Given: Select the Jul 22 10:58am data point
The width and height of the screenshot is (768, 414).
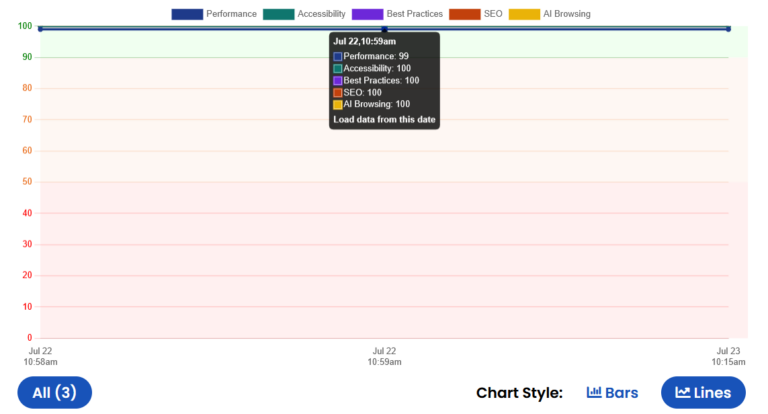Looking at the screenshot, I should [41, 29].
